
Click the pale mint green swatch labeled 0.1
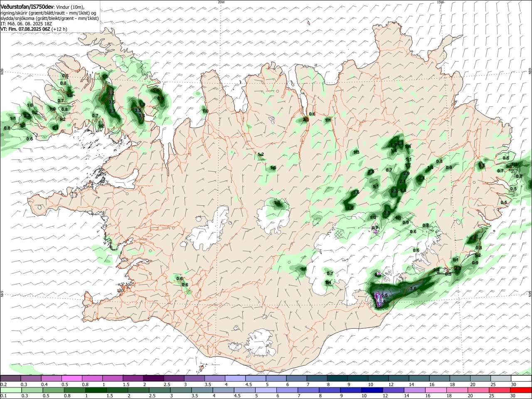(11, 390)
